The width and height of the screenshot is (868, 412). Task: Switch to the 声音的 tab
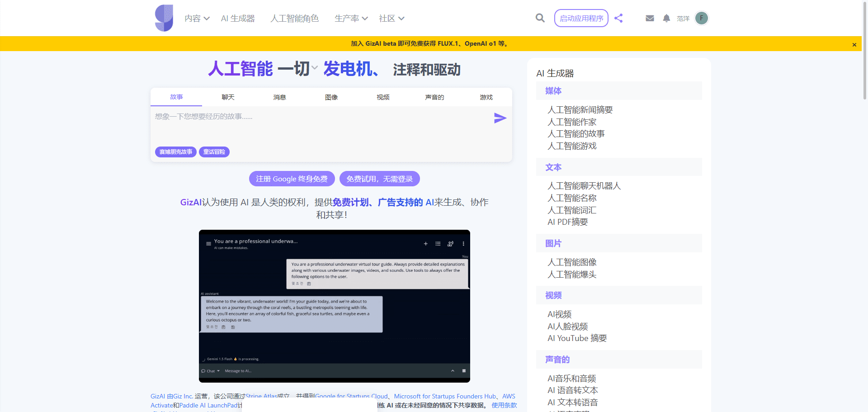434,97
